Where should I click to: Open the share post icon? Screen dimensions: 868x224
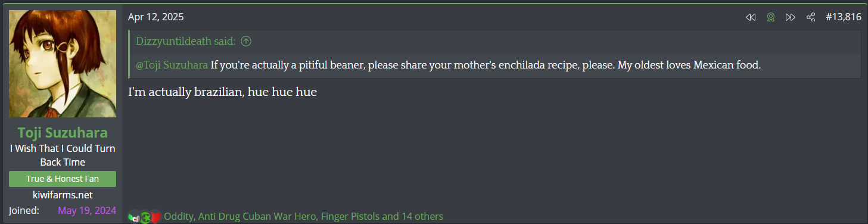pyautogui.click(x=811, y=17)
